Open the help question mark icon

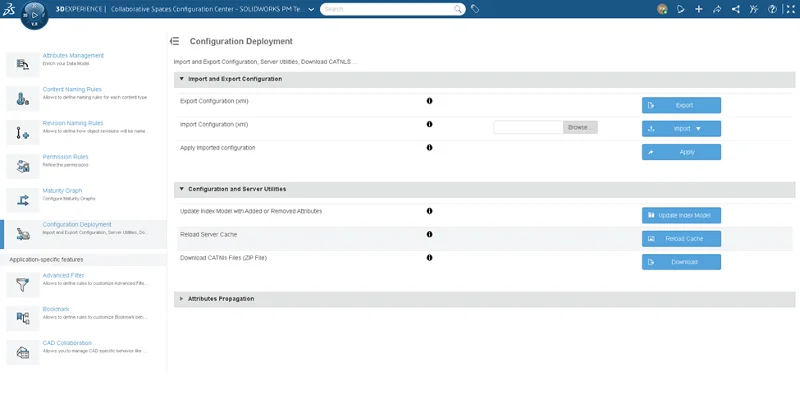click(772, 9)
